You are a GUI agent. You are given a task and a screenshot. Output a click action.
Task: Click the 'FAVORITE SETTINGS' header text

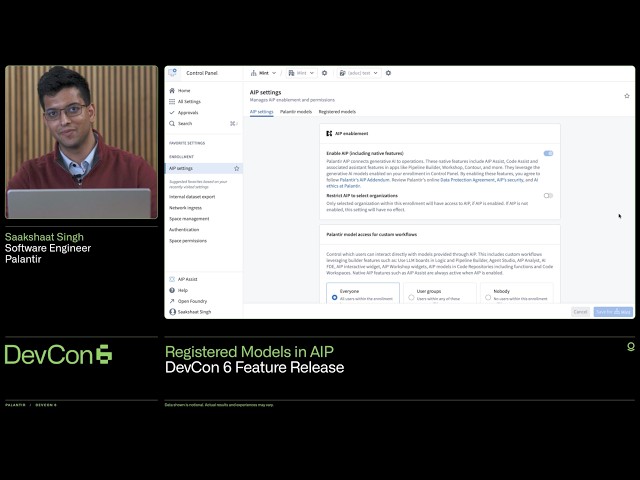coord(187,143)
